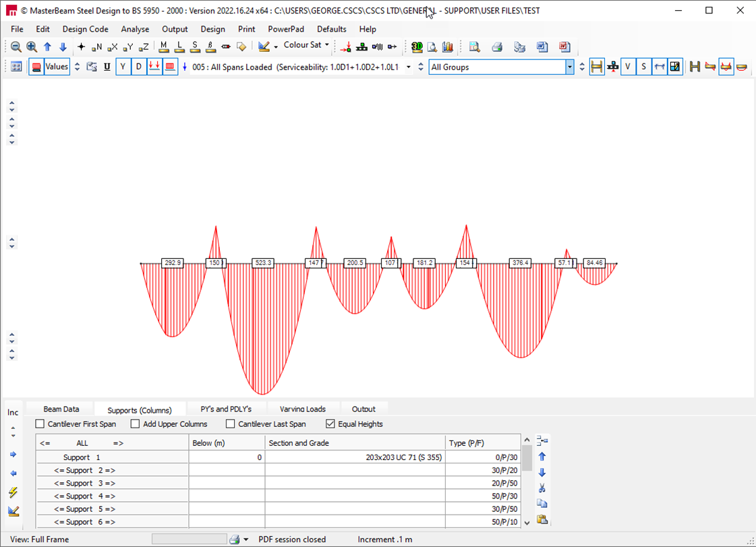Viewport: 756px width, 547px height.
Task: Switch to the Varying Loads tab
Action: point(303,409)
